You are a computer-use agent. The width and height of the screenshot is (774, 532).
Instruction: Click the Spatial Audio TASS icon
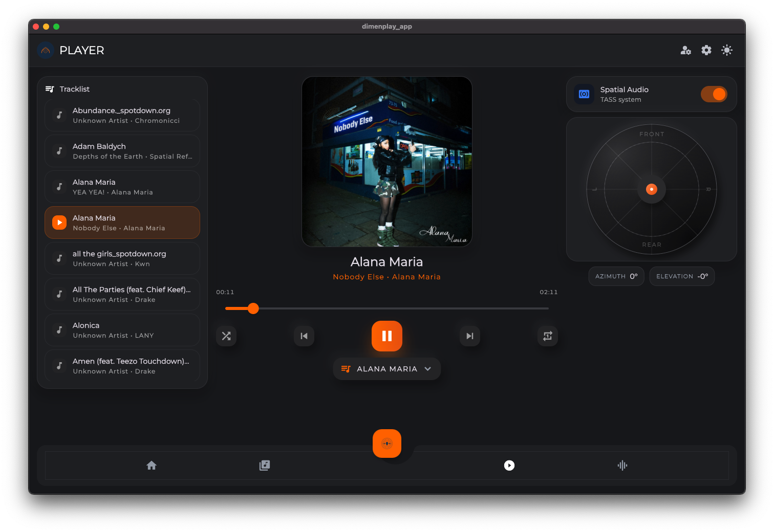[584, 94]
